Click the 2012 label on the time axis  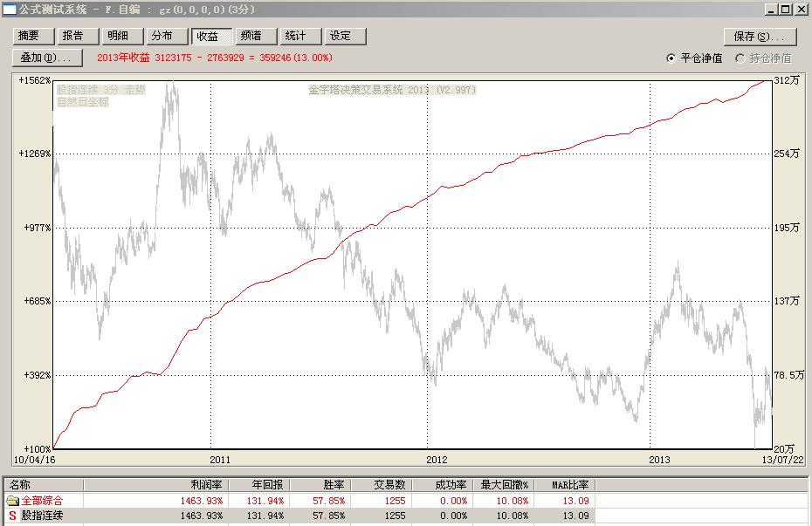[x=437, y=460]
